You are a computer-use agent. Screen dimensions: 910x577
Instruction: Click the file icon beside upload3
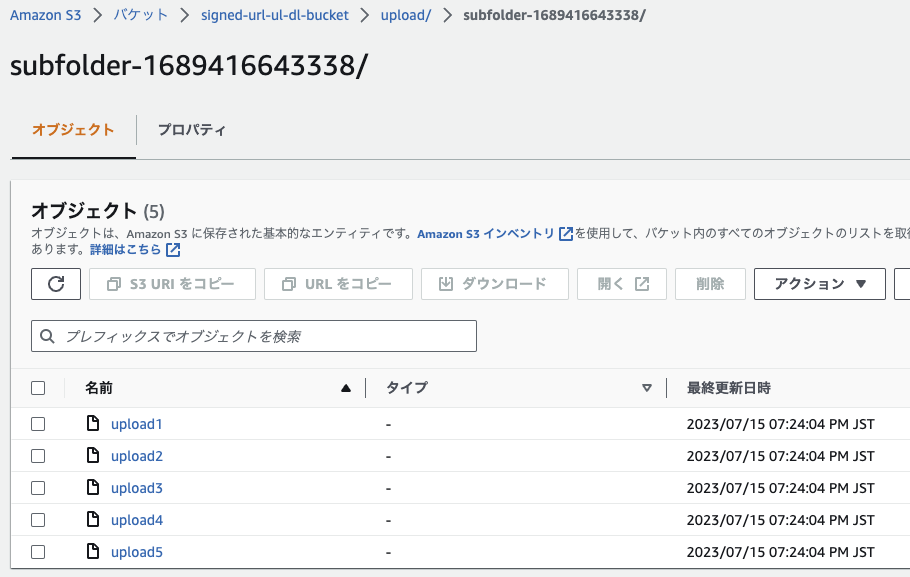tap(93, 487)
